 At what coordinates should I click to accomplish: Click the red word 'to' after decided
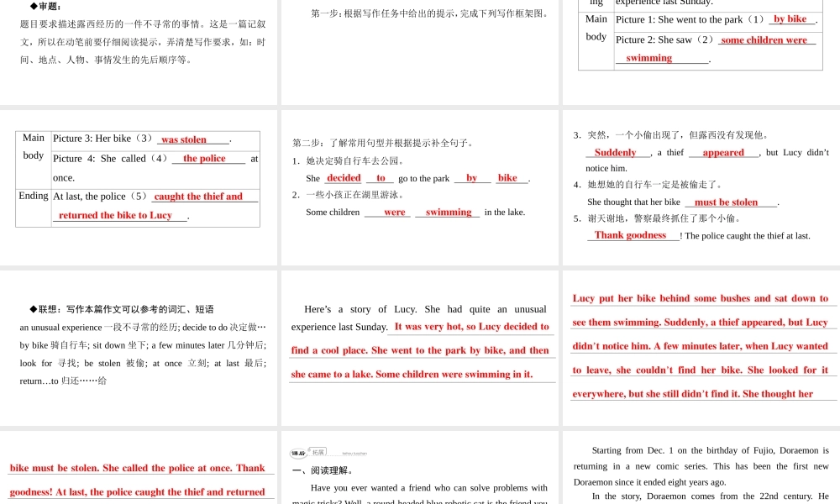pyautogui.click(x=381, y=178)
